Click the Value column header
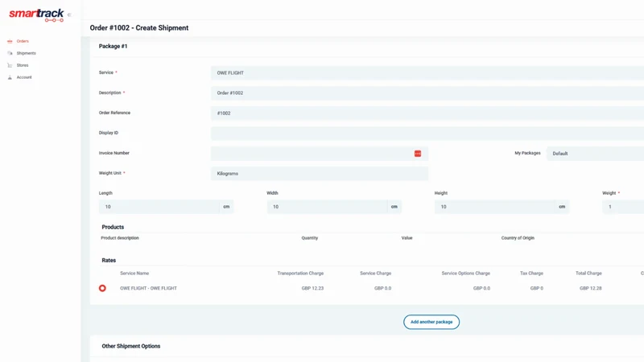Viewport: 644px width, 362px height. tap(407, 238)
